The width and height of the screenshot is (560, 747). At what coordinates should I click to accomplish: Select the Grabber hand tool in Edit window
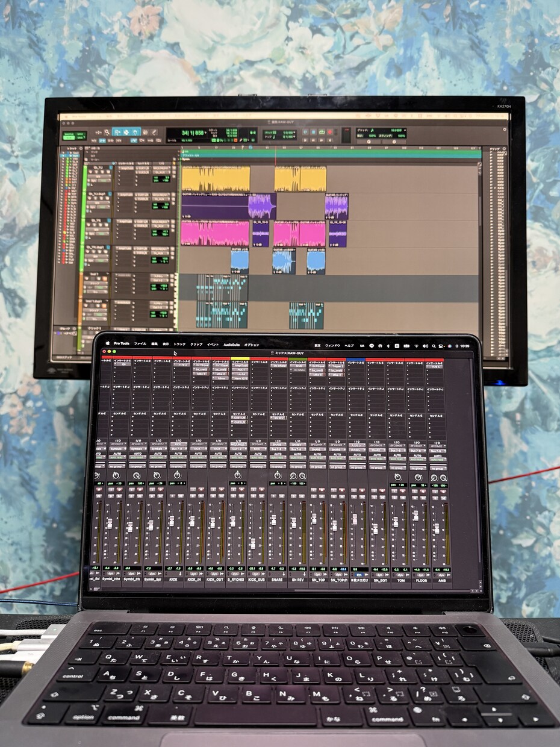click(x=136, y=131)
